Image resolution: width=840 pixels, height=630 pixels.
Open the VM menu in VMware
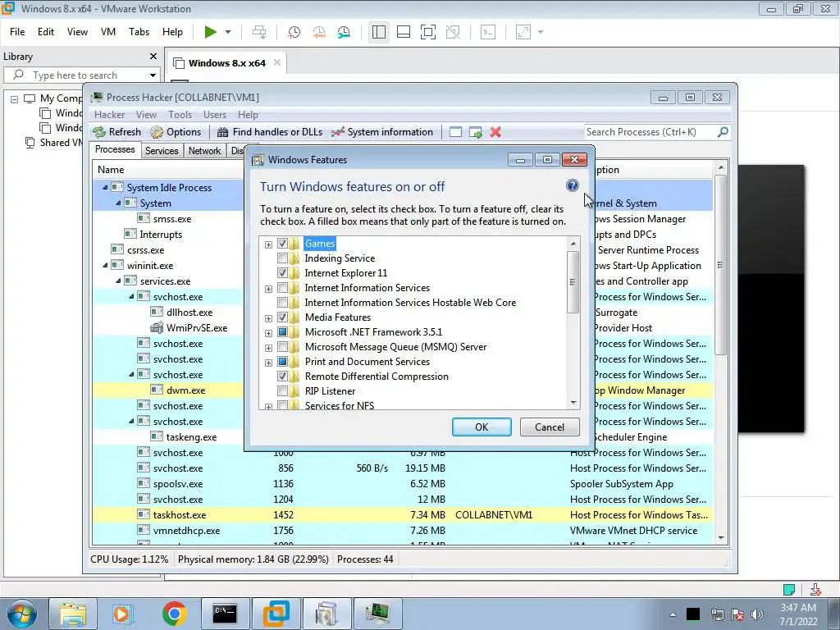pos(108,32)
